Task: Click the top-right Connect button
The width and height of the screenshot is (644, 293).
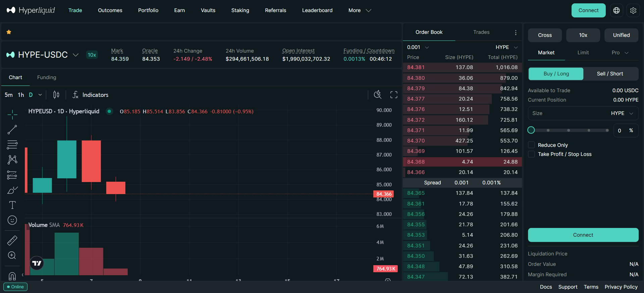Action: 588,10
